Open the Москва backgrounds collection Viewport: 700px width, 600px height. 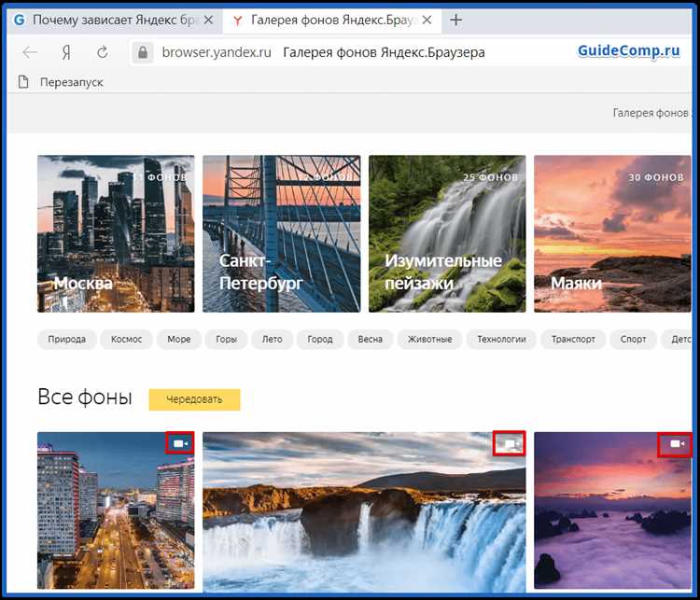click(x=116, y=233)
